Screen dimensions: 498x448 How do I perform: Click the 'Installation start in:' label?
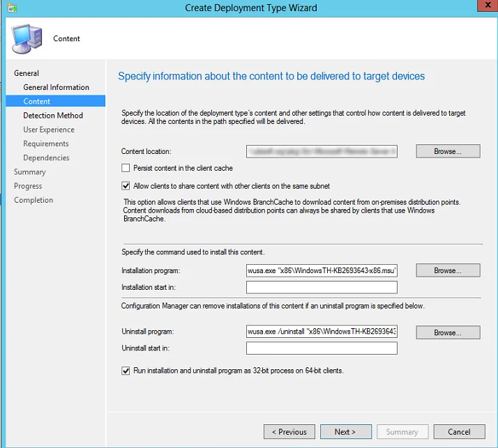pyautogui.click(x=149, y=287)
